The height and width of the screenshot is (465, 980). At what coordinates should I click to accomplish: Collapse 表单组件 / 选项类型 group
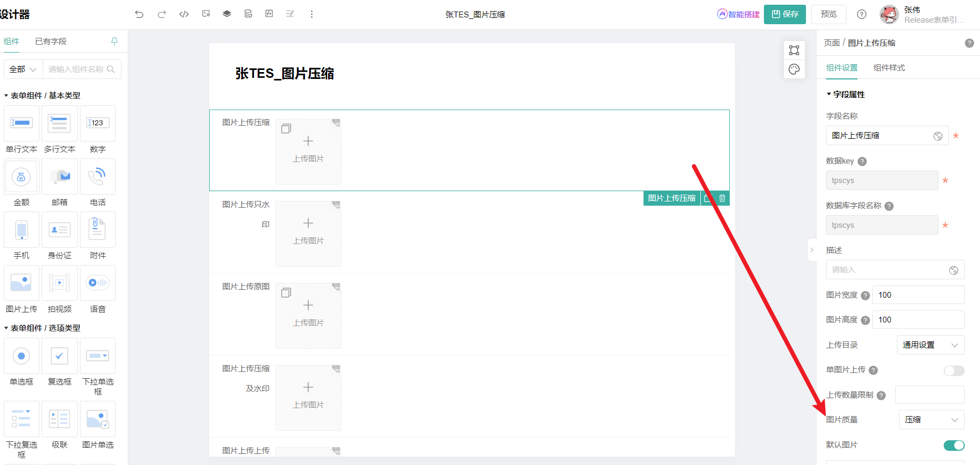pos(42,328)
